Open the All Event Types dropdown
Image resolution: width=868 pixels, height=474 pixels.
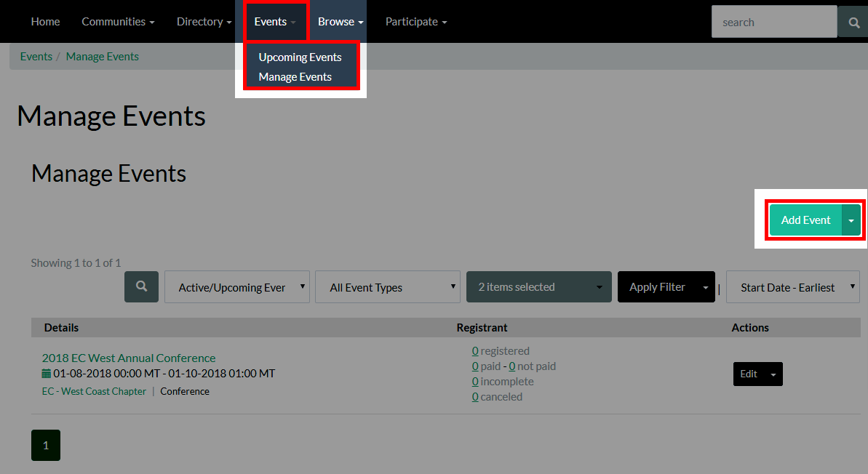(388, 287)
